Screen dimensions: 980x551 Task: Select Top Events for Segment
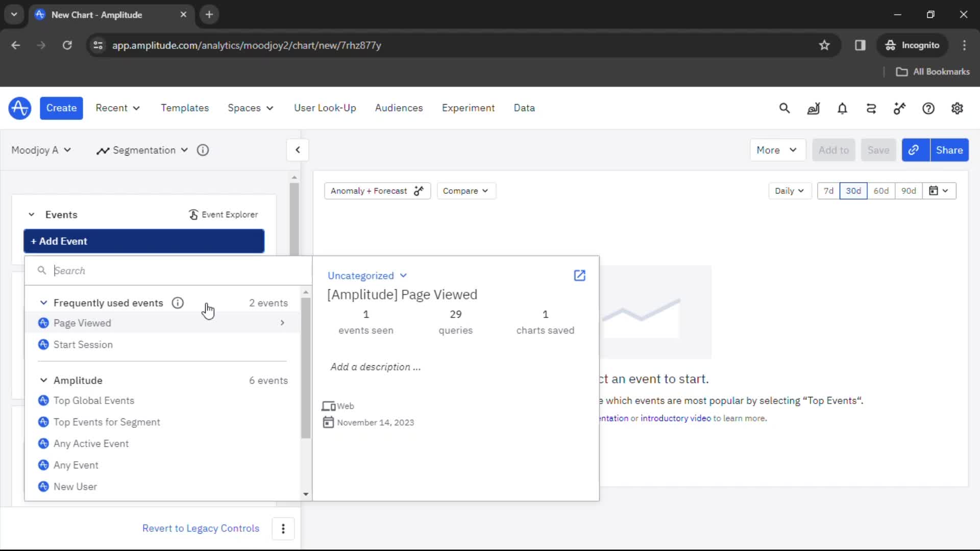click(162, 422)
